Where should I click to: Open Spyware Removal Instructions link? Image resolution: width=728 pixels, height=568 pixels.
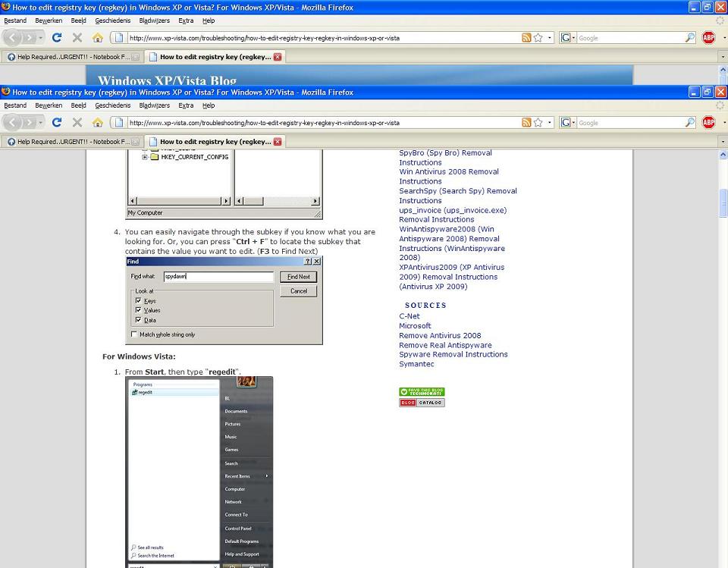coord(453,354)
